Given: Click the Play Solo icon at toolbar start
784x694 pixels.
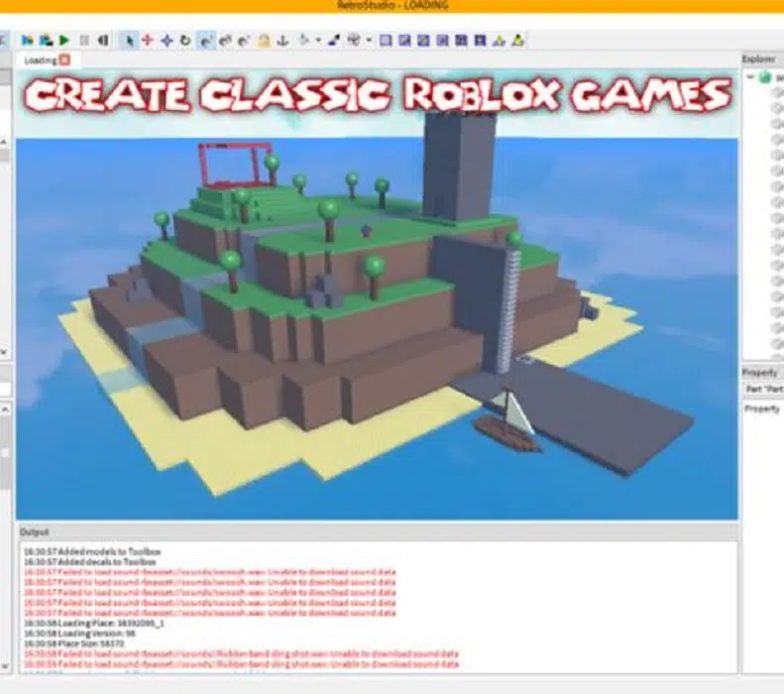Looking at the screenshot, I should [x=27, y=41].
